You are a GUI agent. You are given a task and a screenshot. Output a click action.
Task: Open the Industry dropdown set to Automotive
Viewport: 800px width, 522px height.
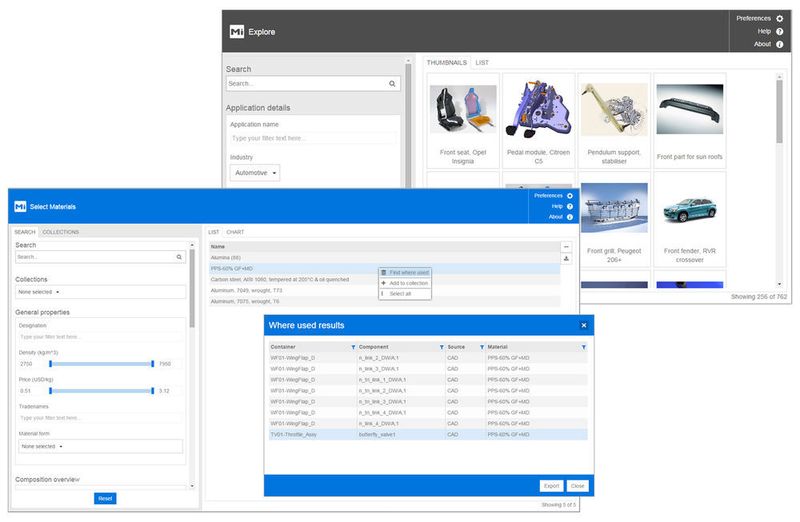(x=255, y=173)
